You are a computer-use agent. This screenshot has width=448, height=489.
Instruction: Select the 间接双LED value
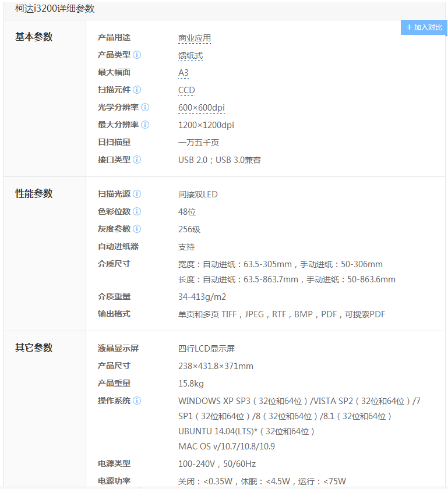point(197,194)
